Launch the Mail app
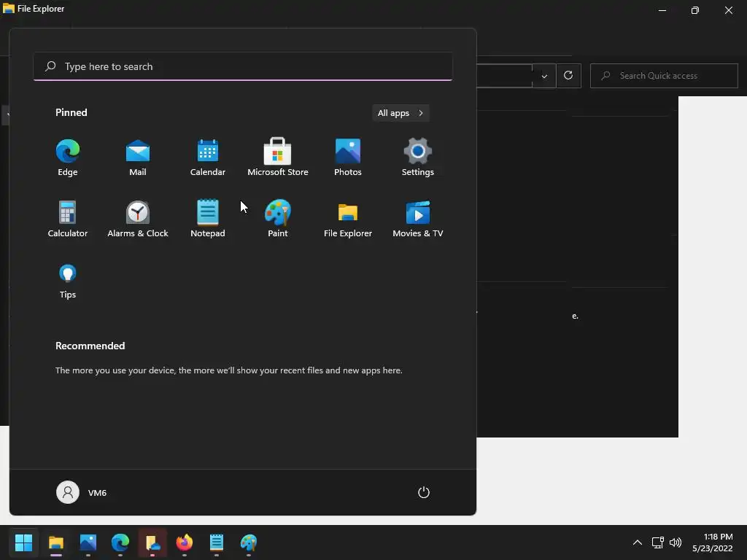This screenshot has height=560, width=747. [138, 157]
